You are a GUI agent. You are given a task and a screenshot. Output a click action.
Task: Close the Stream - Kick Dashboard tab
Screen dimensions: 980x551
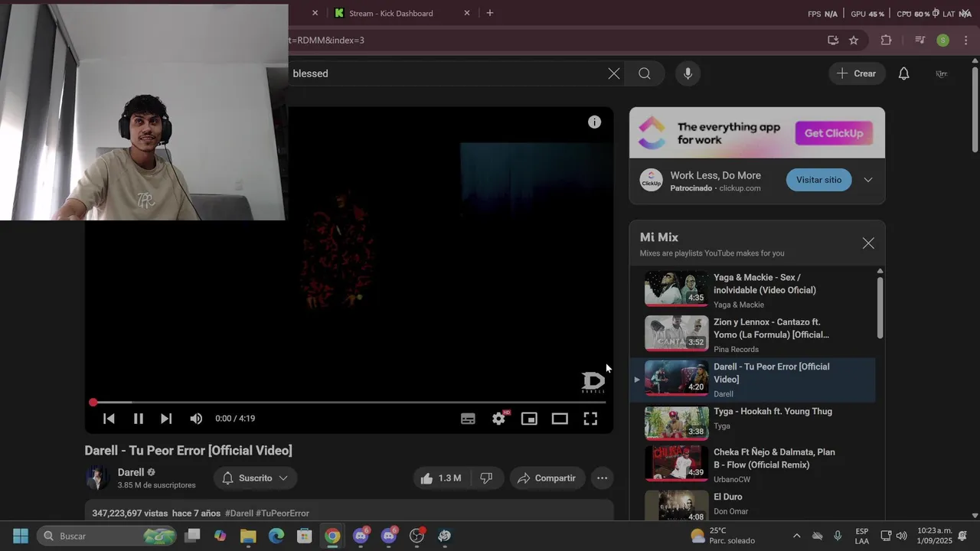tap(467, 13)
